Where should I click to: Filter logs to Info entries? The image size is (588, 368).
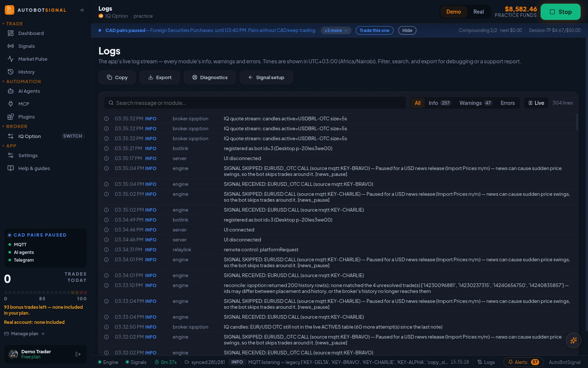click(440, 103)
